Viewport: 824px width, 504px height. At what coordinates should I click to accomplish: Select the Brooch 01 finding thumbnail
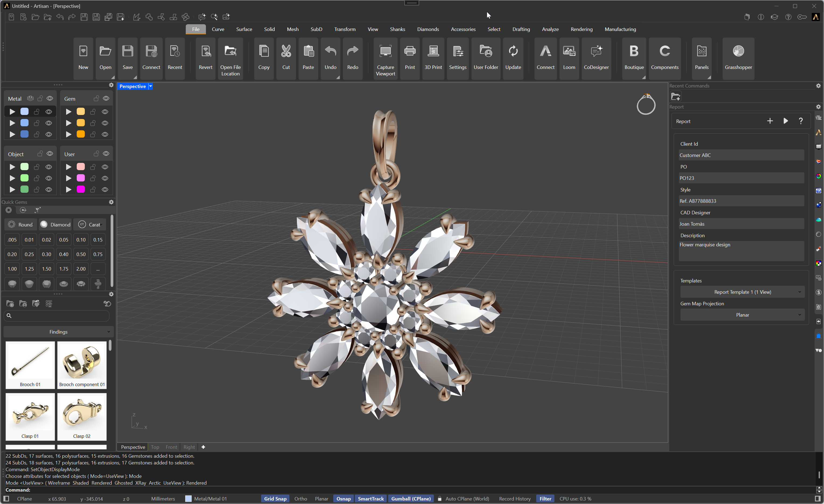pyautogui.click(x=30, y=365)
